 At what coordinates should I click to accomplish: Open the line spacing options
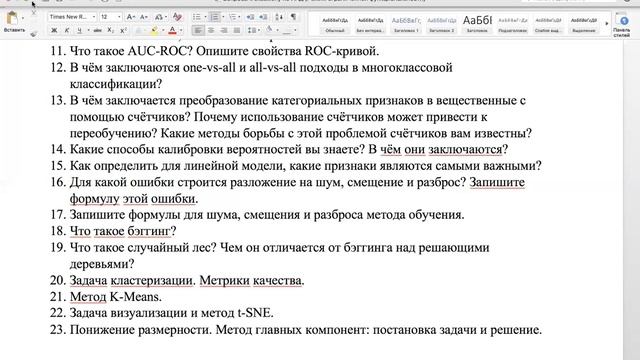point(252,30)
